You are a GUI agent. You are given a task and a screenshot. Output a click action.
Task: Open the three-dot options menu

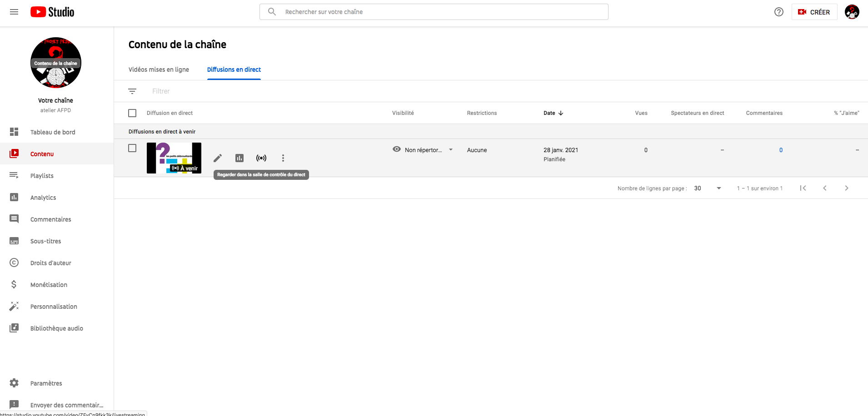[x=283, y=158]
